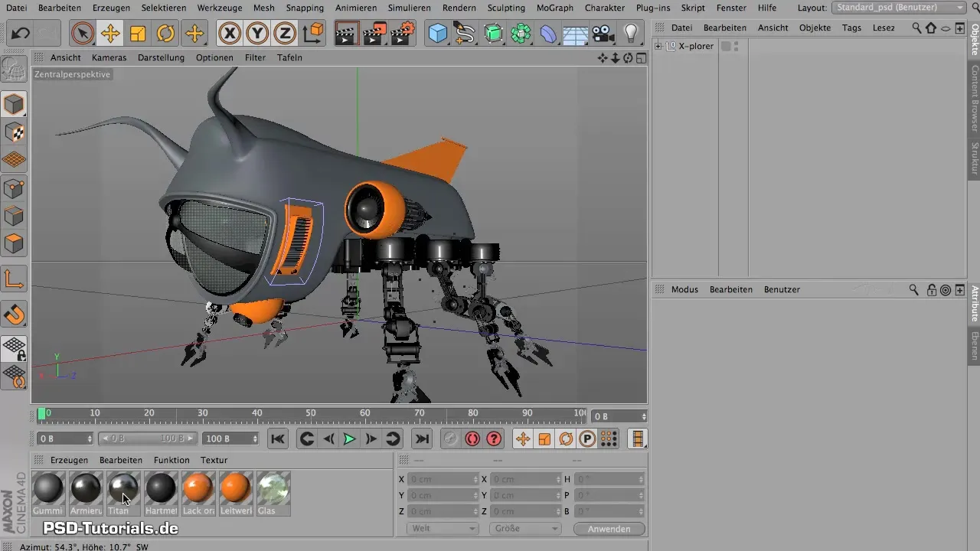Image resolution: width=980 pixels, height=551 pixels.
Task: Open viewport Darstellung menu
Action: pos(161,57)
